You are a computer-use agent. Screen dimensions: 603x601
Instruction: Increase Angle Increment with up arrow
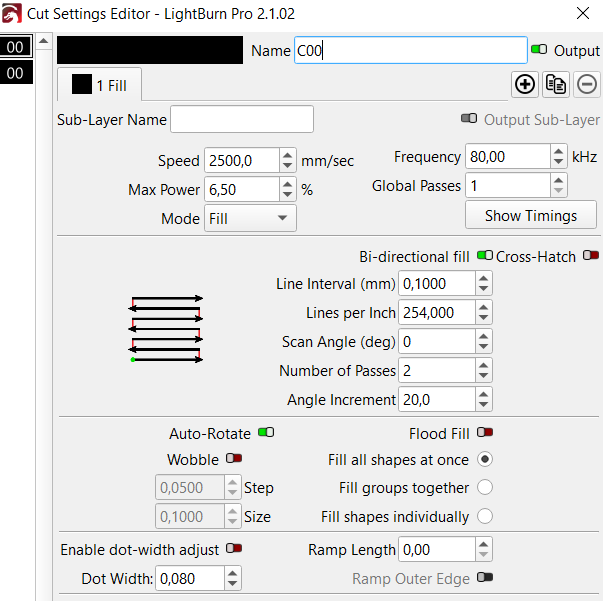click(x=483, y=394)
